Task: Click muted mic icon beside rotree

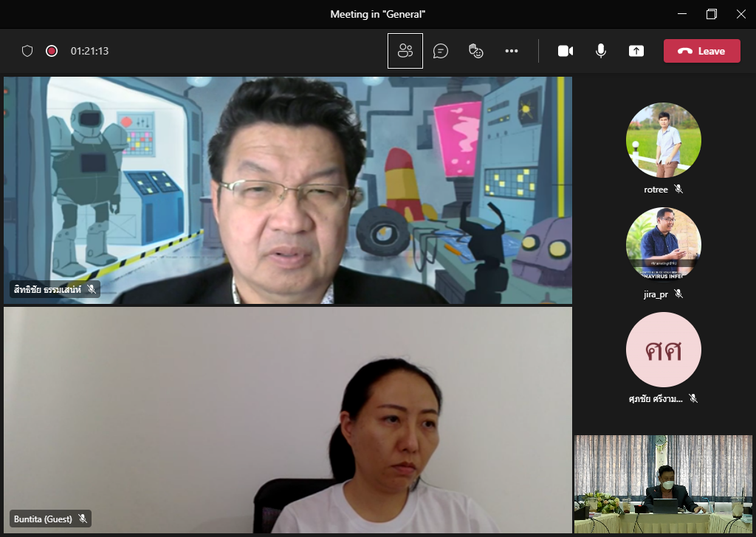Action: pos(678,190)
